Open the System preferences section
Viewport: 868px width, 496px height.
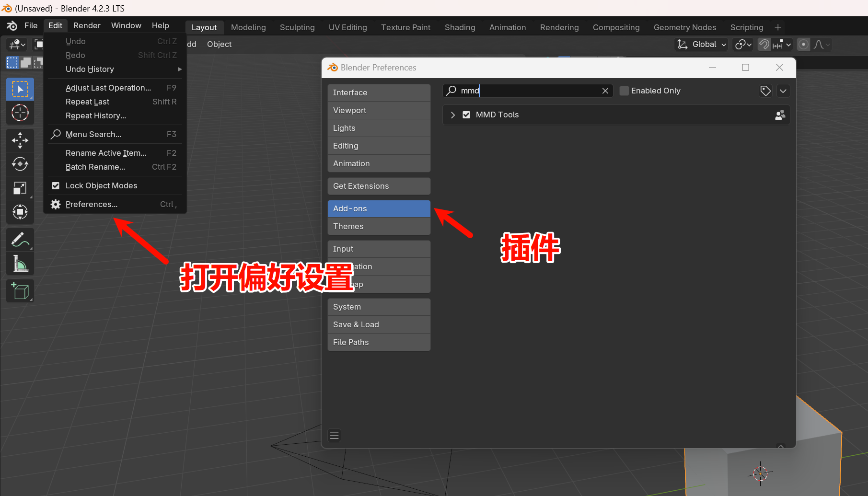[x=379, y=307]
